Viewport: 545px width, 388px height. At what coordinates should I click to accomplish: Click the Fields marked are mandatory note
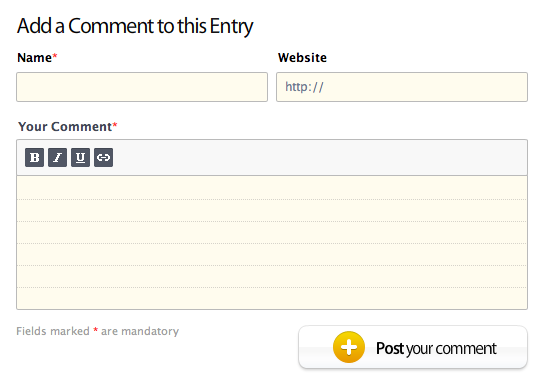tap(98, 331)
